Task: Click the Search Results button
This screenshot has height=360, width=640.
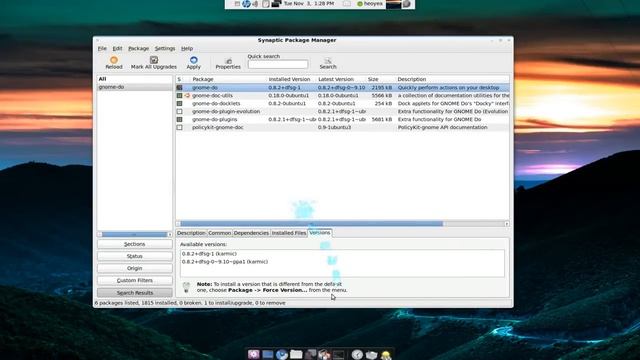Action: (135, 293)
